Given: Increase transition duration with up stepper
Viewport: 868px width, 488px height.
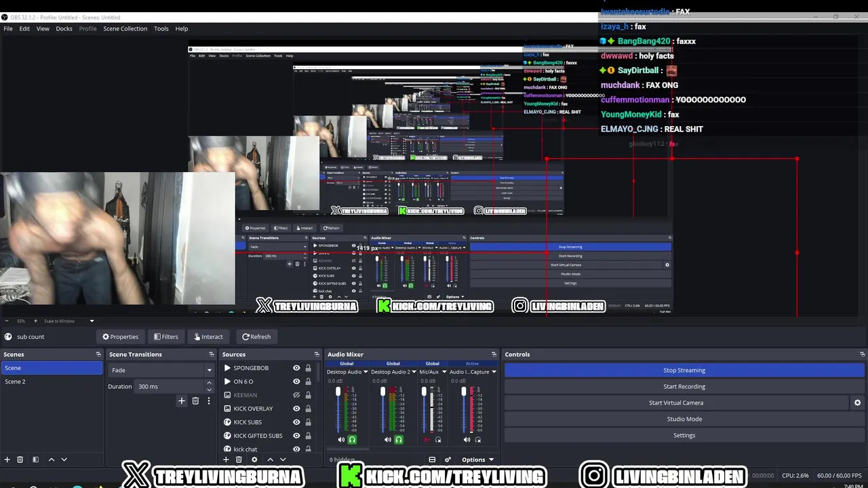Looking at the screenshot, I should pyautogui.click(x=209, y=384).
